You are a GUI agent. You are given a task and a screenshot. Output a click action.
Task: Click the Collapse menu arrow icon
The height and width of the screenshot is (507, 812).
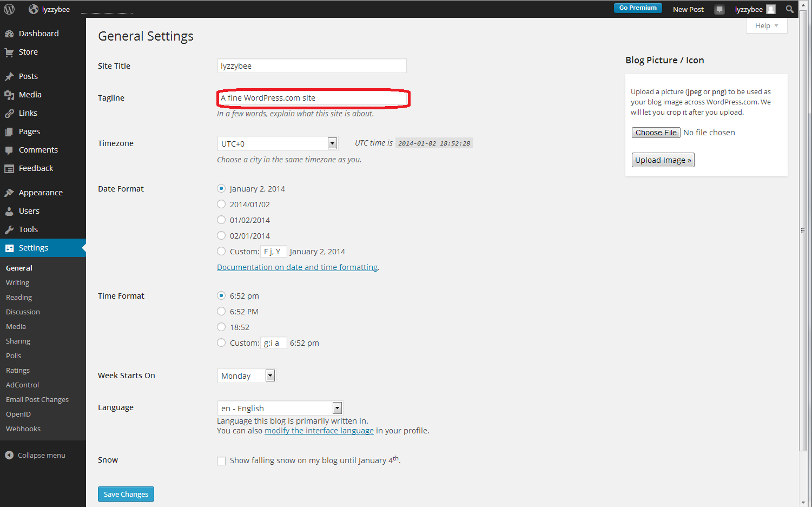coord(9,455)
